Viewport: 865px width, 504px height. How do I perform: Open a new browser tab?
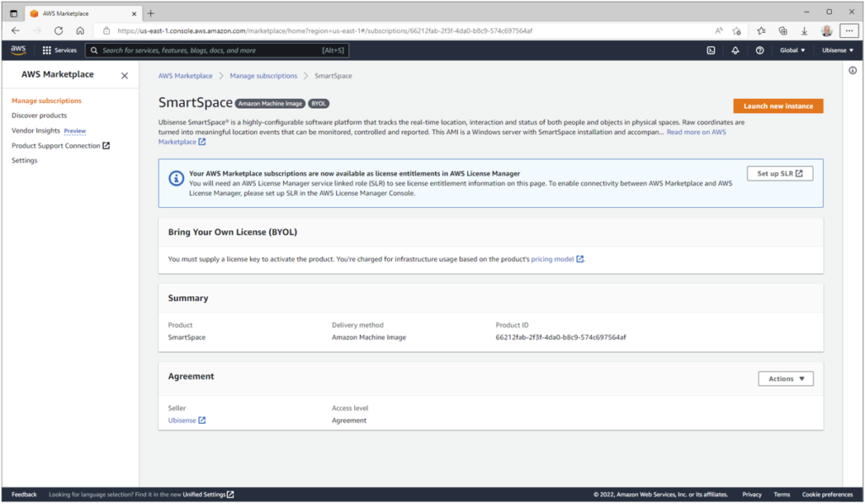150,14
